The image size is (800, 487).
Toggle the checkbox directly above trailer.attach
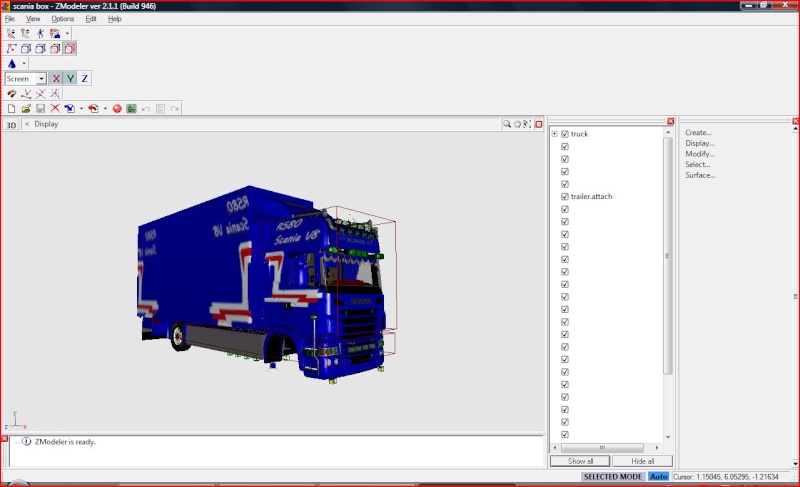565,184
